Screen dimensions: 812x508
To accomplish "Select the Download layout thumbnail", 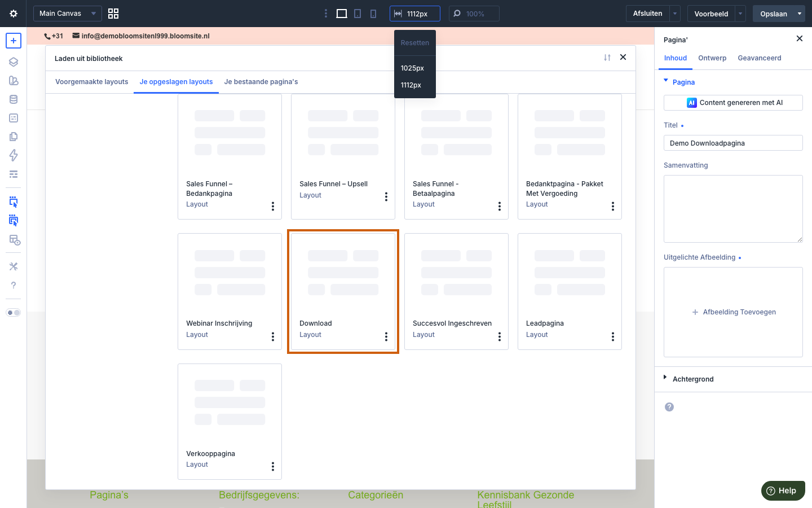I will pyautogui.click(x=343, y=274).
